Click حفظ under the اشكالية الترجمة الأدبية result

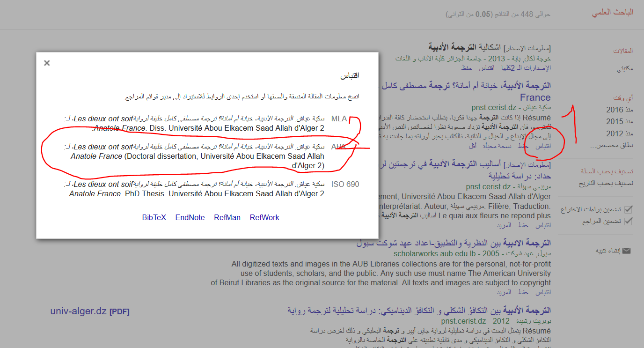pyautogui.click(x=467, y=68)
